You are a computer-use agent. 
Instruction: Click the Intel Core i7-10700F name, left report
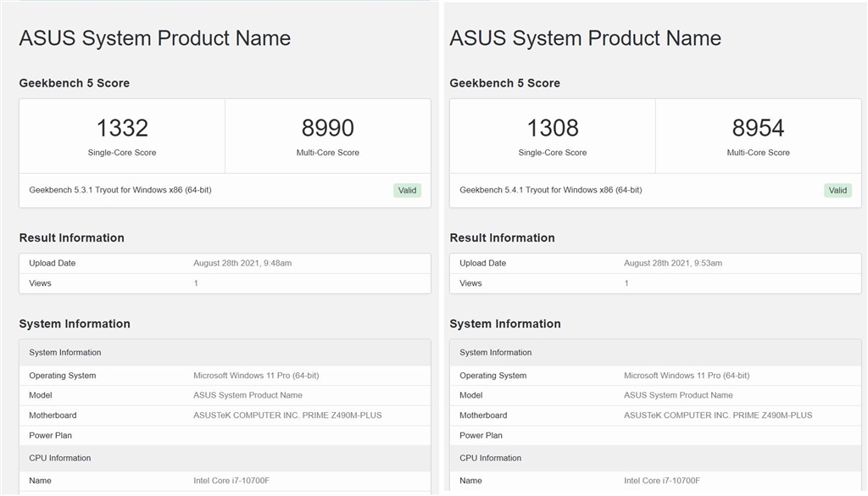click(231, 481)
